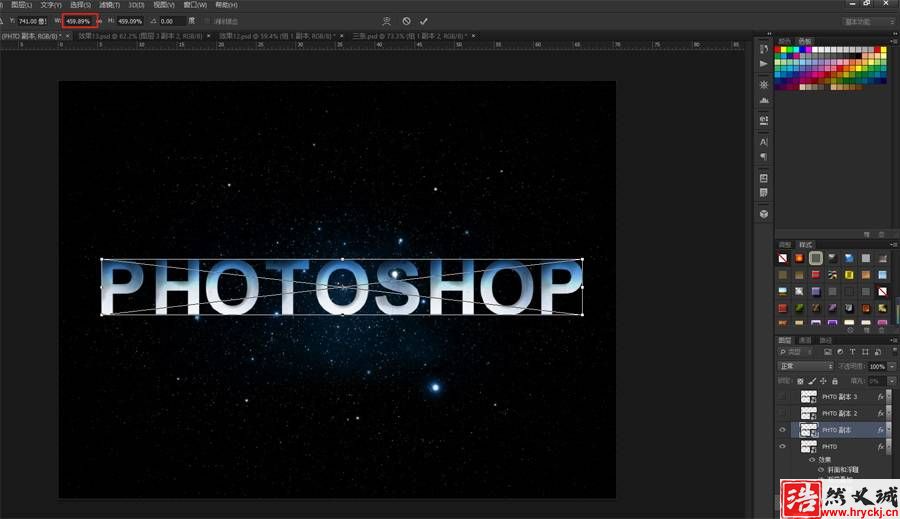
Task: Switch to 效果13.psd document tab
Action: 140,36
